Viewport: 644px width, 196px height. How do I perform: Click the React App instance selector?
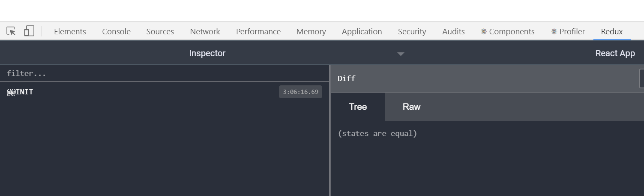(615, 54)
